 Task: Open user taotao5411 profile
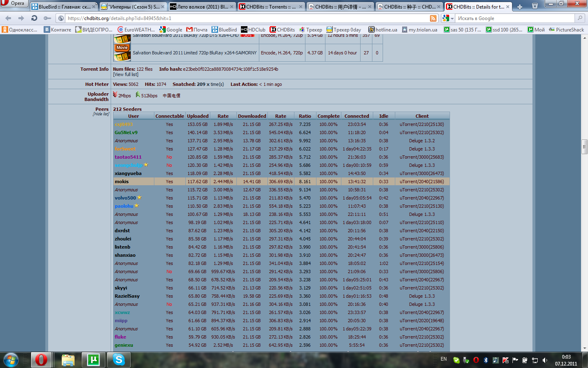coord(128,157)
